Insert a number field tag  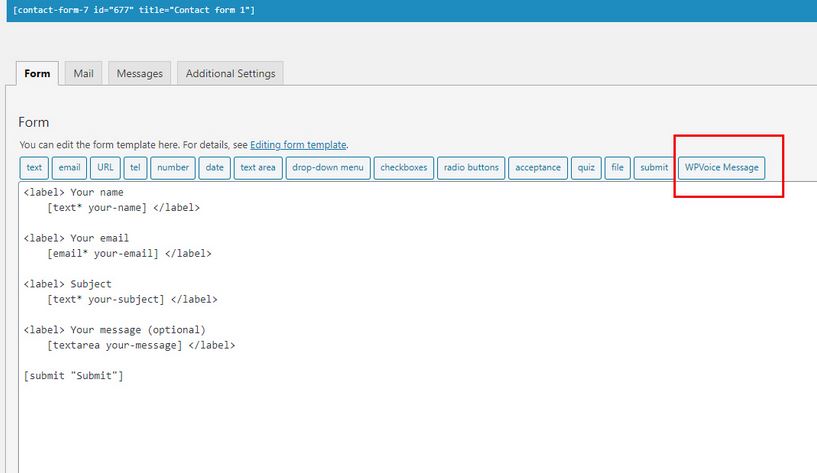(173, 168)
